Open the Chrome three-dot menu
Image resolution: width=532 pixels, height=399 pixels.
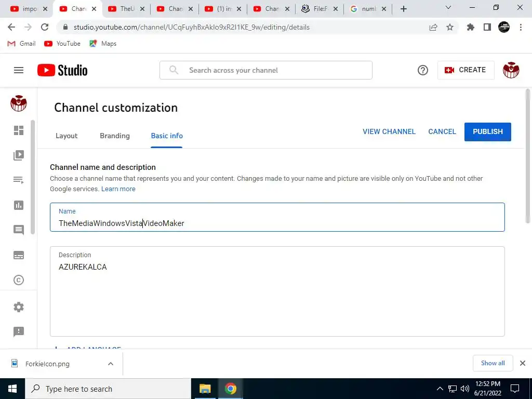pos(521,27)
